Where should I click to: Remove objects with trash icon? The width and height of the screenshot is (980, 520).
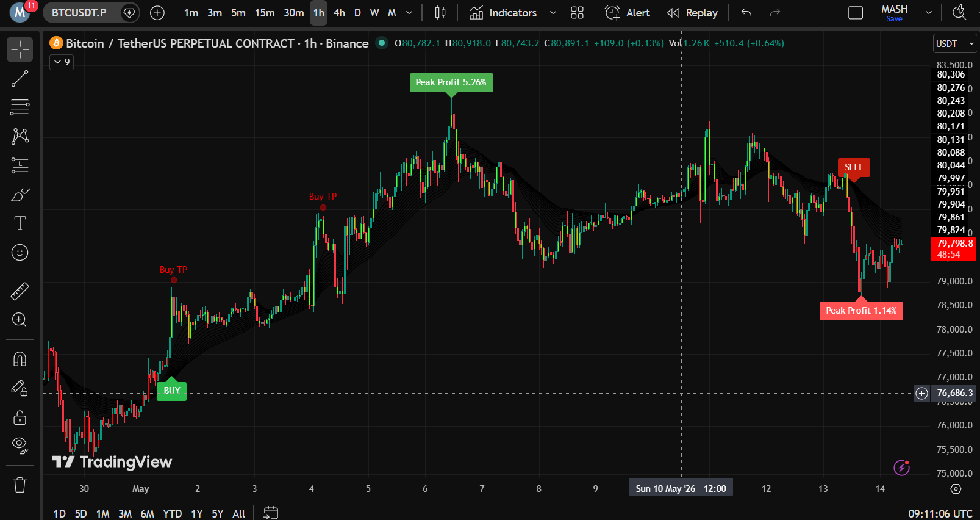20,485
